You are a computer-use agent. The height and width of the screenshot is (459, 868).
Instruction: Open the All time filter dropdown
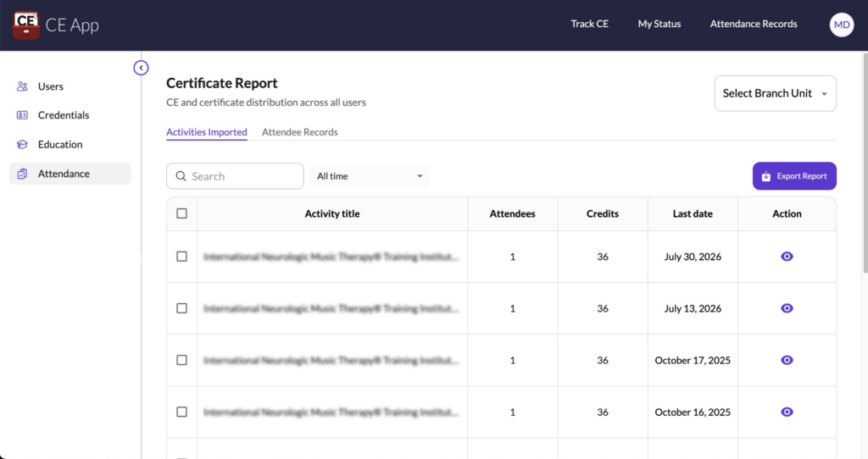[370, 176]
